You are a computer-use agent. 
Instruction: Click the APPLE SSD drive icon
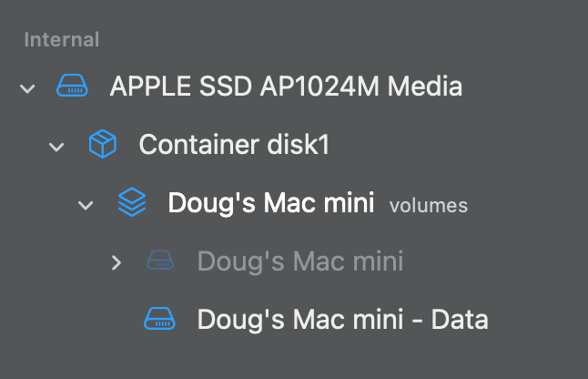point(73,87)
